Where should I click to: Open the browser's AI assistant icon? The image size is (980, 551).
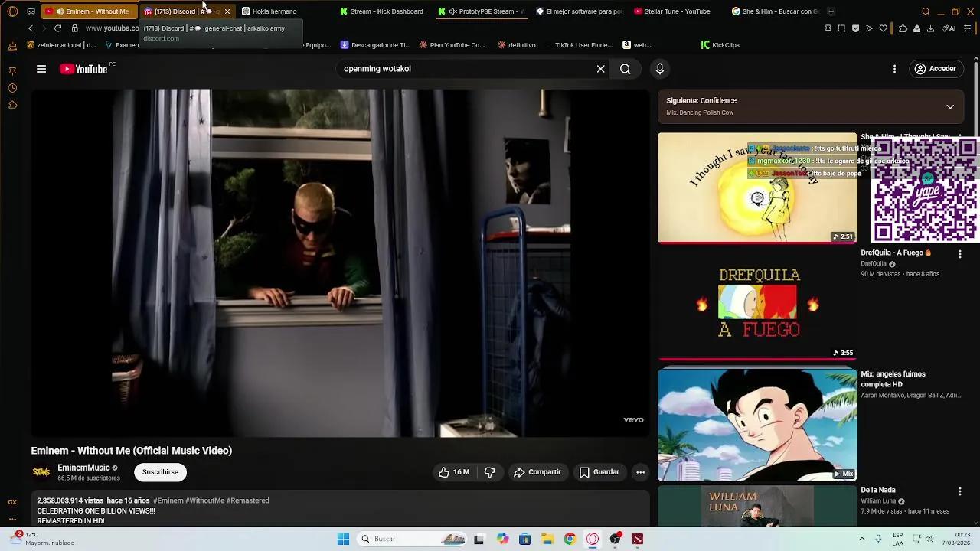[950, 28]
